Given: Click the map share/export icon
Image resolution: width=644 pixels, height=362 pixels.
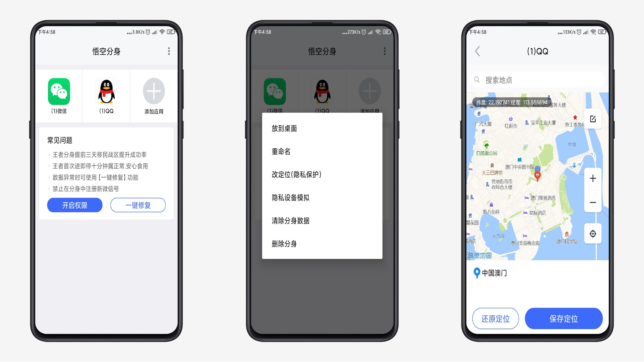Looking at the screenshot, I should 593,118.
